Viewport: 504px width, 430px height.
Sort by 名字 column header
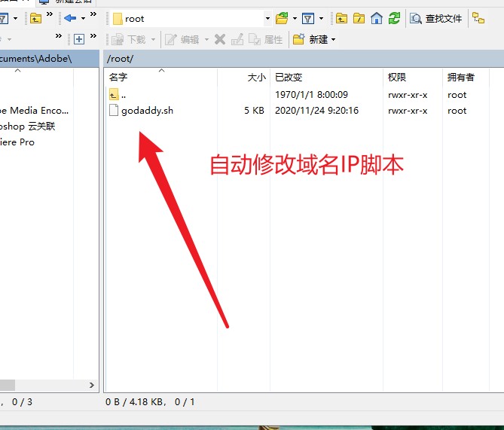click(161, 77)
